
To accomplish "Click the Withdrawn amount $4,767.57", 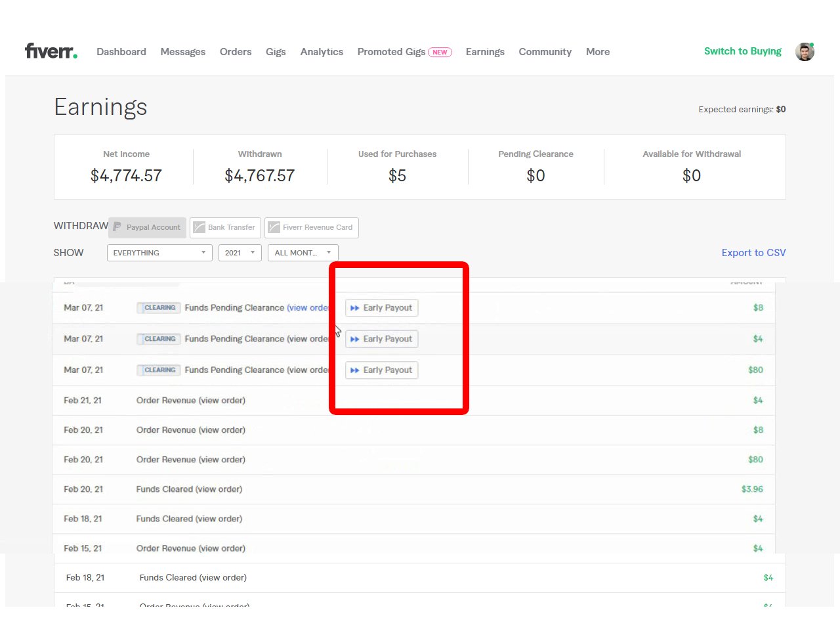I will [x=260, y=176].
